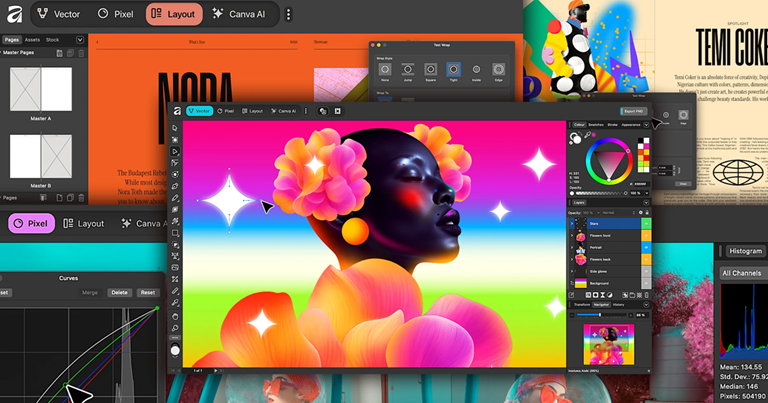Viewport: 768px width, 403px height.
Task: Expand the Flowers back layer group
Action: (572, 259)
